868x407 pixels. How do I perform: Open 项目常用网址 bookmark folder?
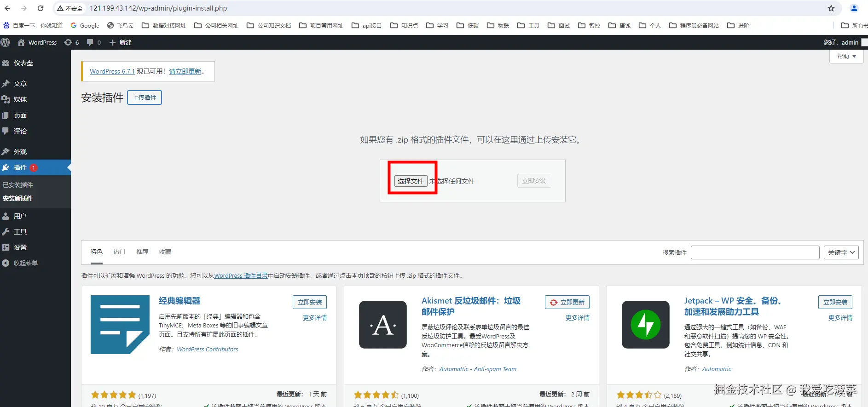point(321,25)
